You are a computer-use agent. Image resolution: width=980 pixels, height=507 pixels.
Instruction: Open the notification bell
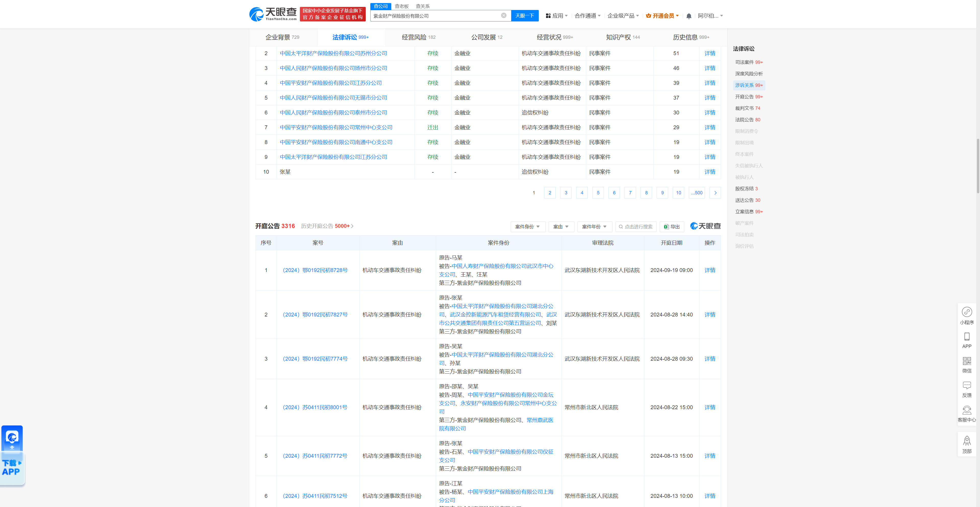click(x=689, y=16)
